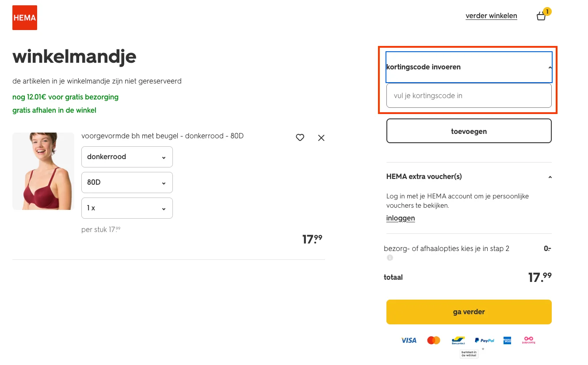Screen dimensions: 588x365
Task: Collapse the HEMA extra voucher(s) section
Action: click(550, 176)
